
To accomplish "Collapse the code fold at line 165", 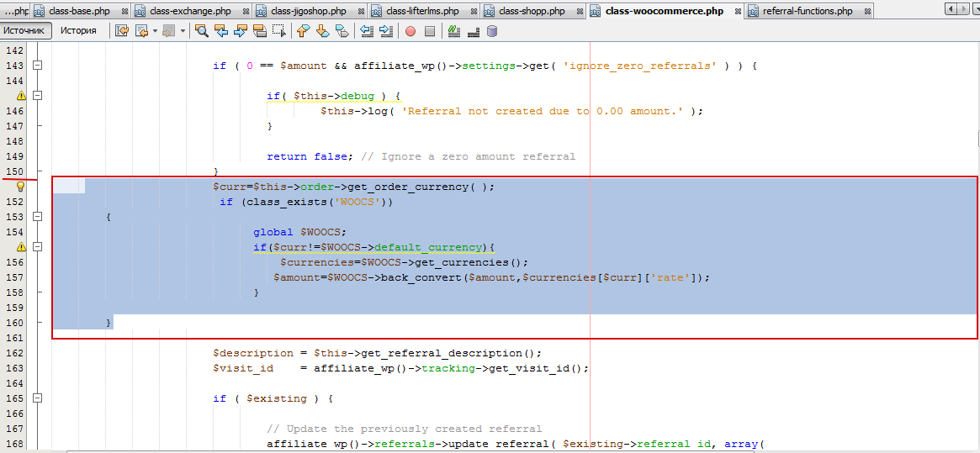I will pyautogui.click(x=38, y=398).
